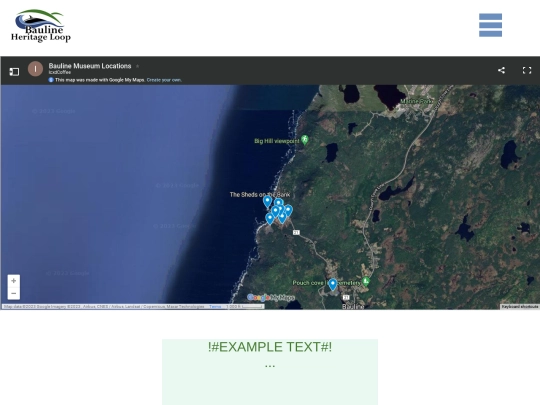Zoom in on the map
Screen dimensions: 540x405
[14, 281]
